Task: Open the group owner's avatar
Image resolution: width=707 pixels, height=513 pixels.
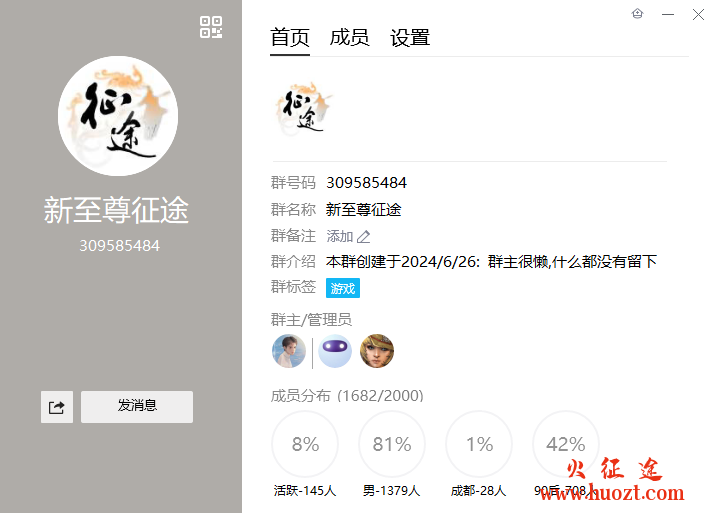Action: point(289,351)
